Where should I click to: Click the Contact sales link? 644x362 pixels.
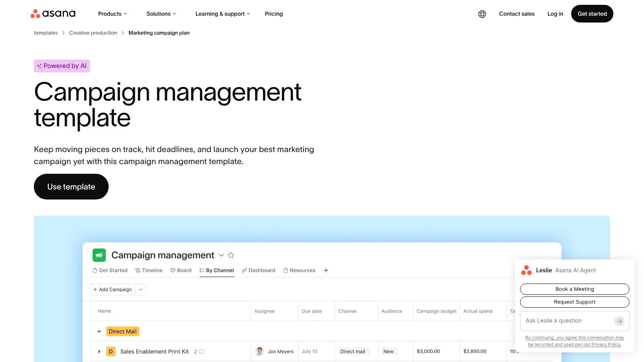point(517,14)
